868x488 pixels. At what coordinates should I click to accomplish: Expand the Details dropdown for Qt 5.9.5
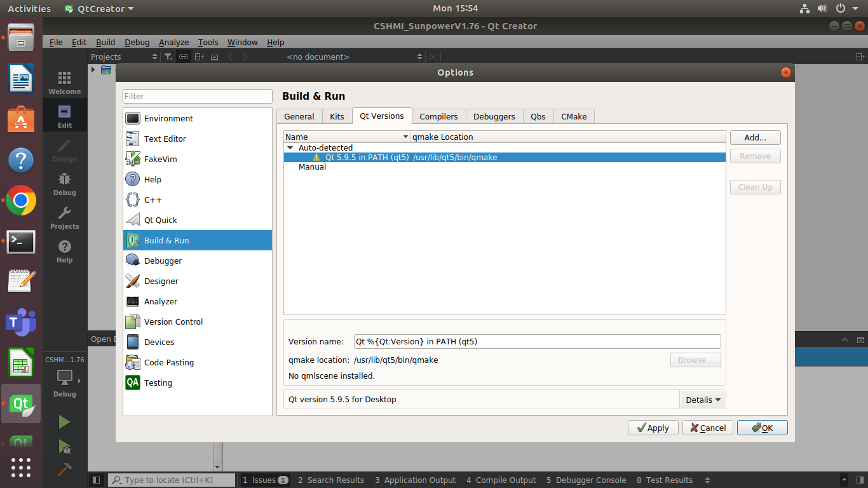coord(702,399)
